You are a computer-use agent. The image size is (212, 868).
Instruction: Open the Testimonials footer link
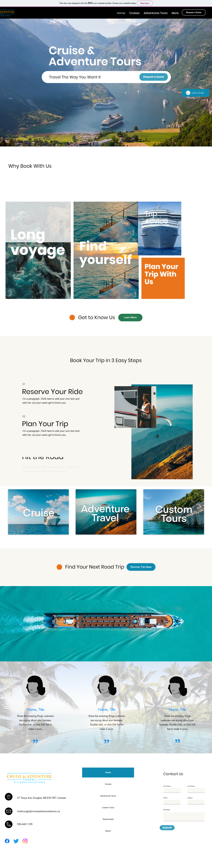click(108, 819)
